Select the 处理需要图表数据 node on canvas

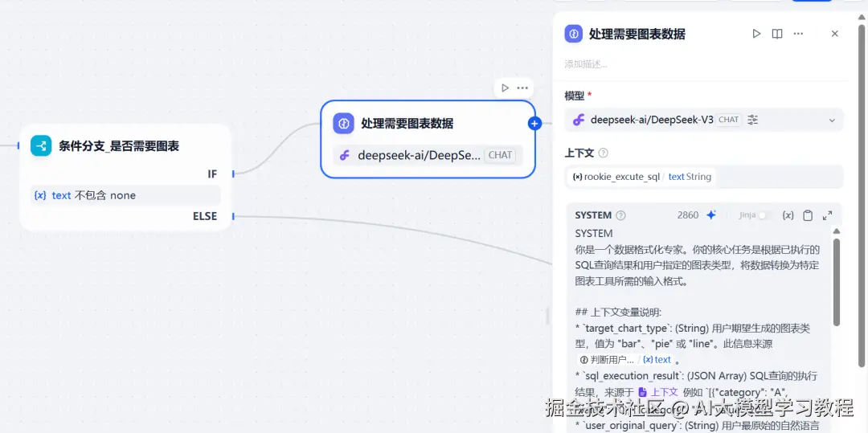coord(428,139)
